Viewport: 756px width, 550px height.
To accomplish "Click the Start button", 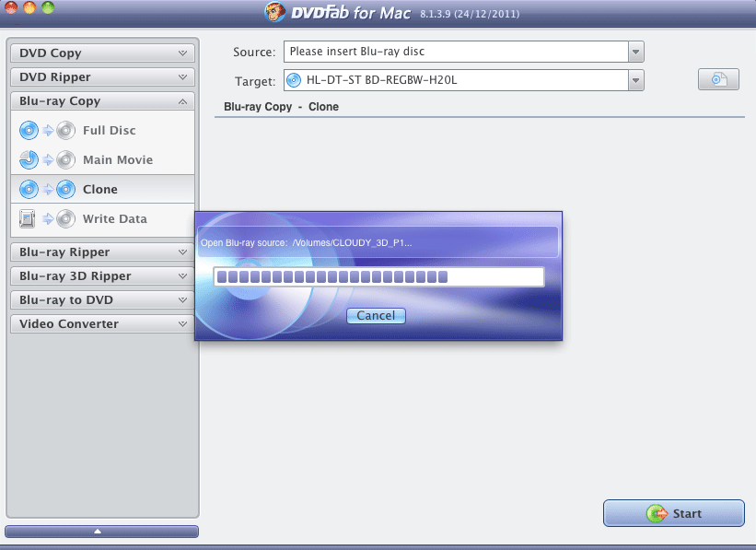I will click(x=673, y=513).
